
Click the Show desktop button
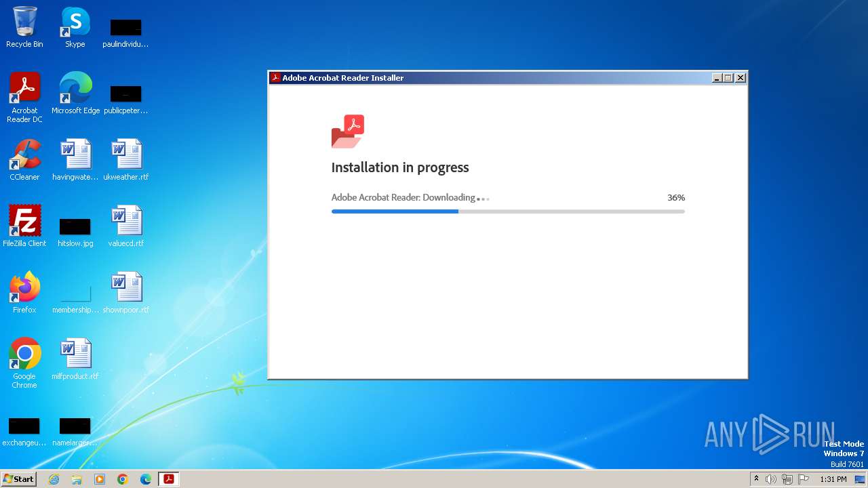pos(860,479)
